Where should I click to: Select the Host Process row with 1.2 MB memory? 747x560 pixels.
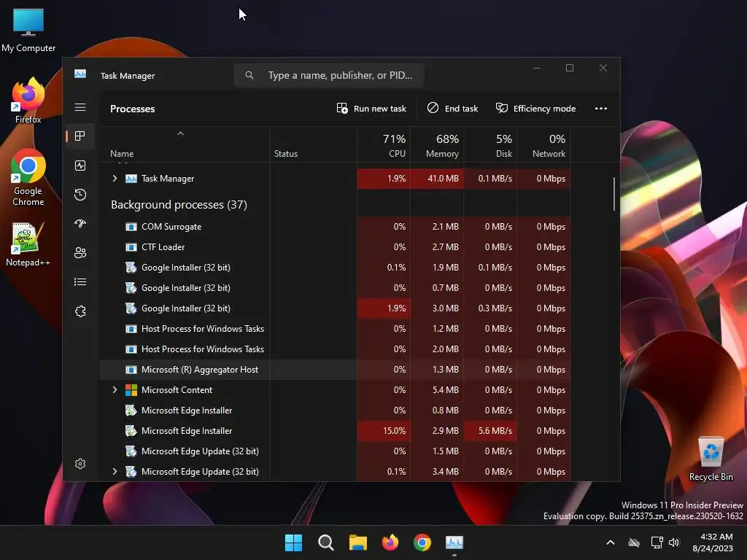pyautogui.click(x=334, y=329)
